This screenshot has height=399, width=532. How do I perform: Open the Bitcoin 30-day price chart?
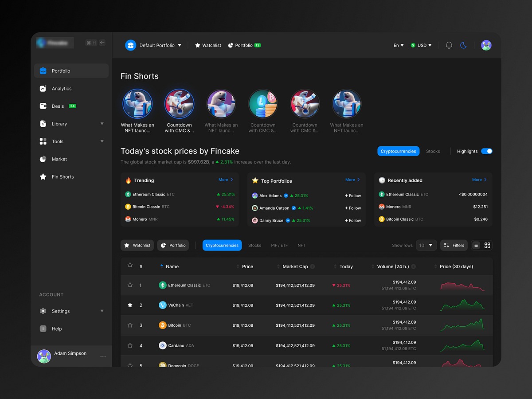462,325
